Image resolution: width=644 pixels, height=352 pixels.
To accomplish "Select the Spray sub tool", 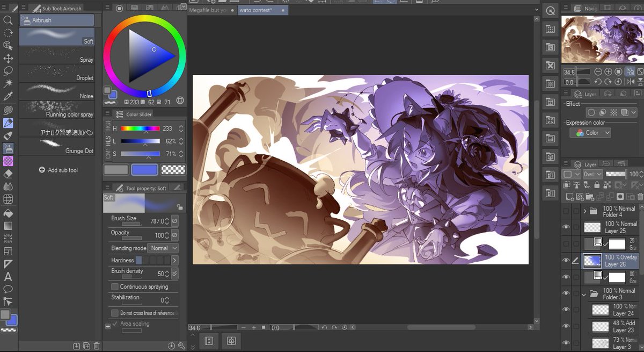I will point(57,55).
